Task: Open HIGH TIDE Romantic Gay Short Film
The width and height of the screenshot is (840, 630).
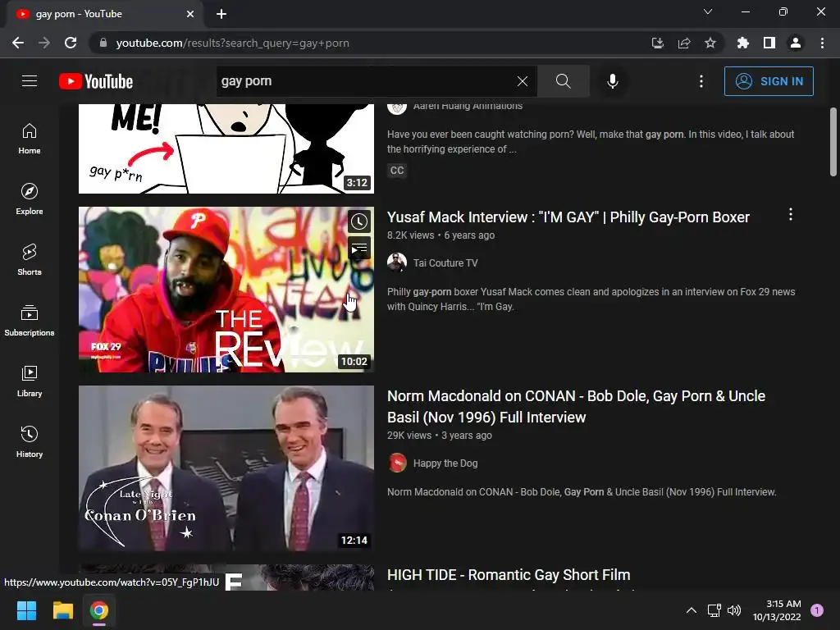Action: click(509, 575)
